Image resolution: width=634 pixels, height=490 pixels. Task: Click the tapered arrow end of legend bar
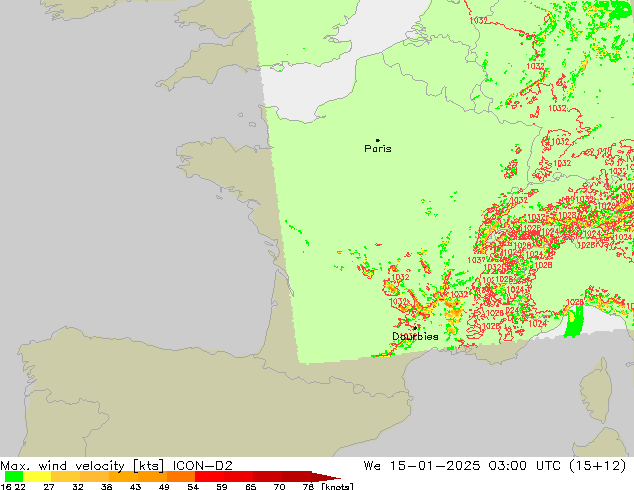326,477
